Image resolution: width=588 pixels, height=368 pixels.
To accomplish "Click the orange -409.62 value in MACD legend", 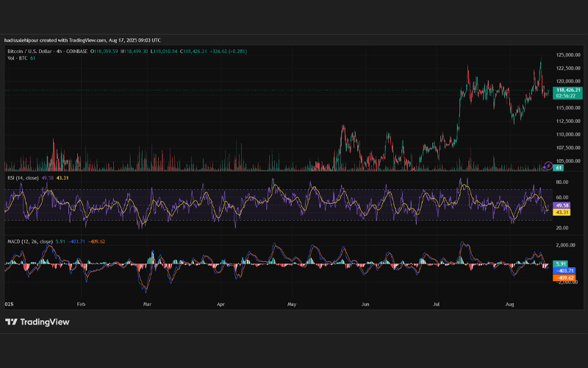I will click(x=96, y=241).
